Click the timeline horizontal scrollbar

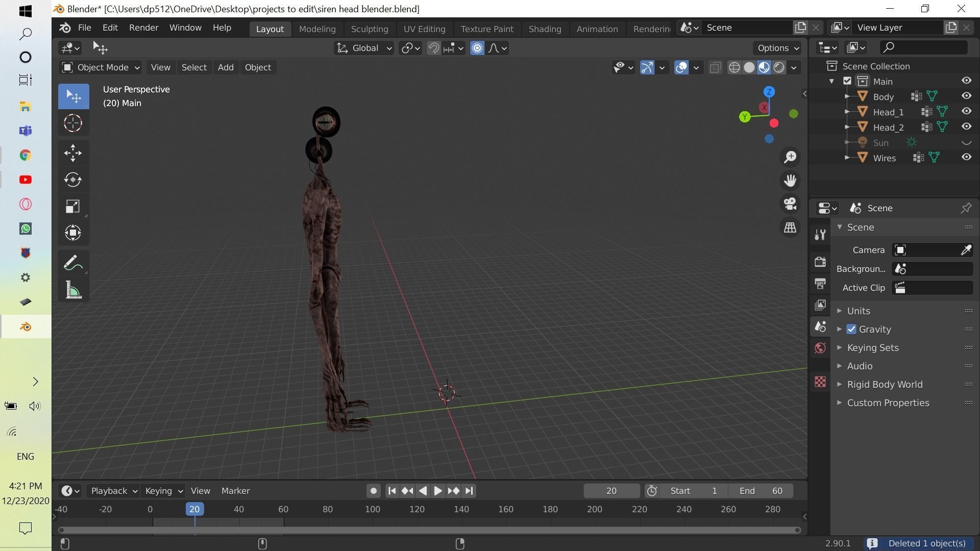click(430, 530)
